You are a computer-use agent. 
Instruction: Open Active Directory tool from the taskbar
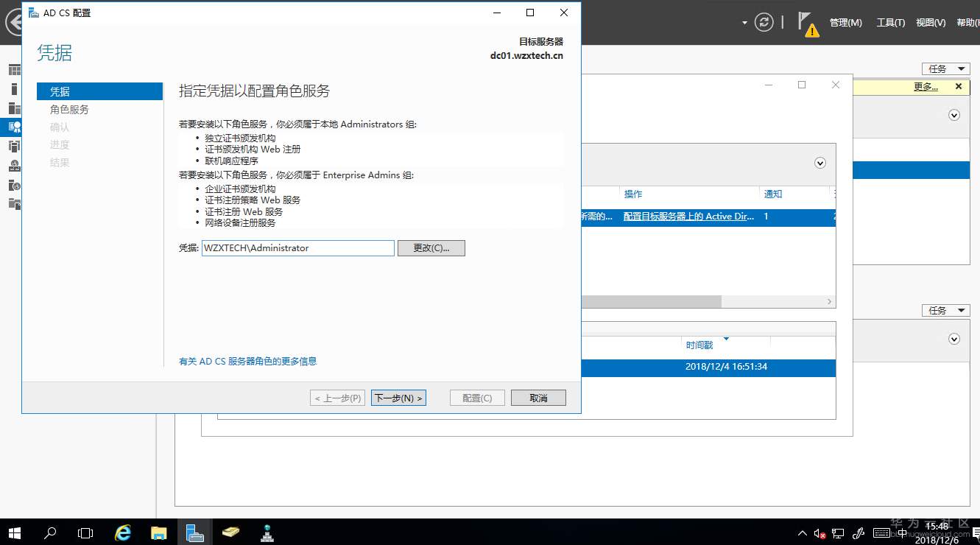pos(267,532)
